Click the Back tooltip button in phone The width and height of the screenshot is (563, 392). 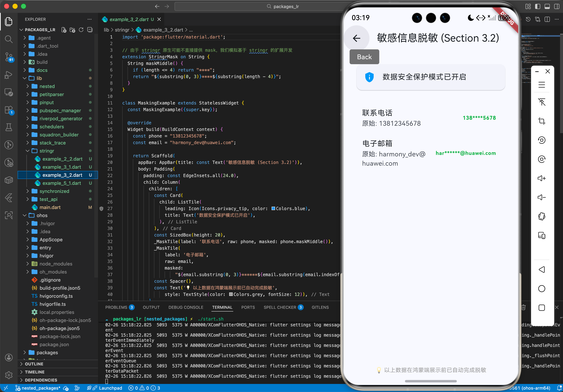click(x=364, y=57)
